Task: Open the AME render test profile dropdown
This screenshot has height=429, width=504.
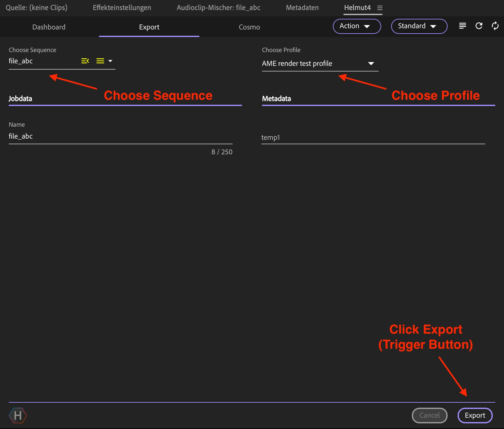Action: coord(371,64)
